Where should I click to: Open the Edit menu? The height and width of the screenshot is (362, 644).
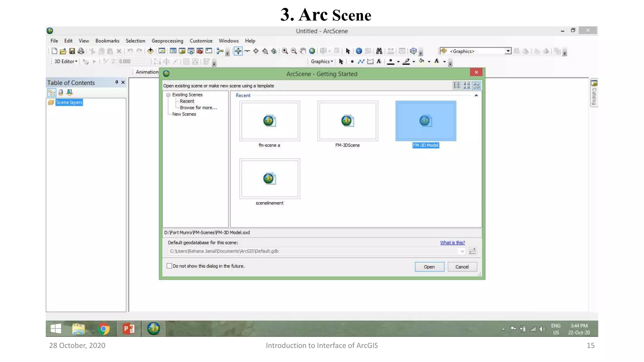[68, 41]
